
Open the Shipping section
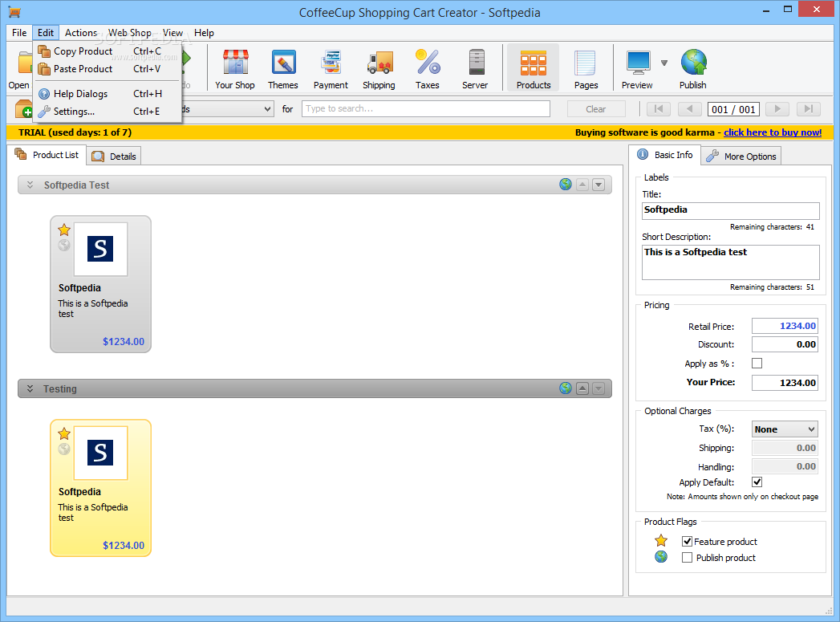[x=379, y=68]
